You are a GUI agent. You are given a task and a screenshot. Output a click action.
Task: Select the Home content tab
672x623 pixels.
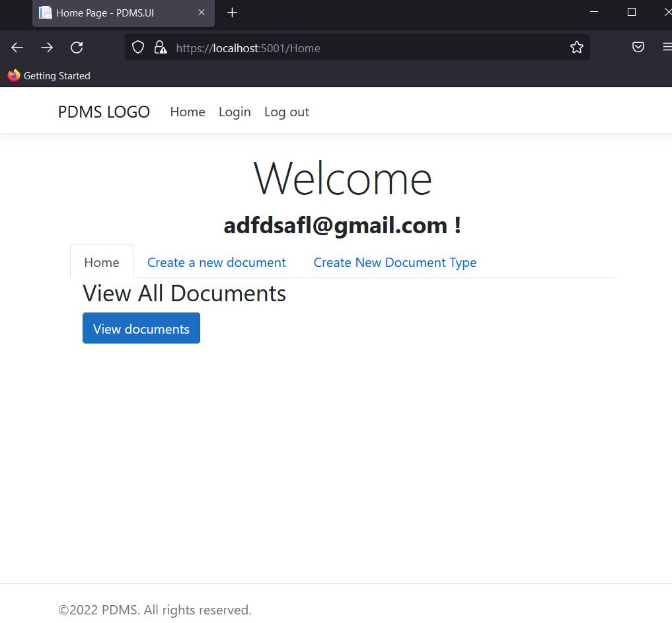(102, 262)
